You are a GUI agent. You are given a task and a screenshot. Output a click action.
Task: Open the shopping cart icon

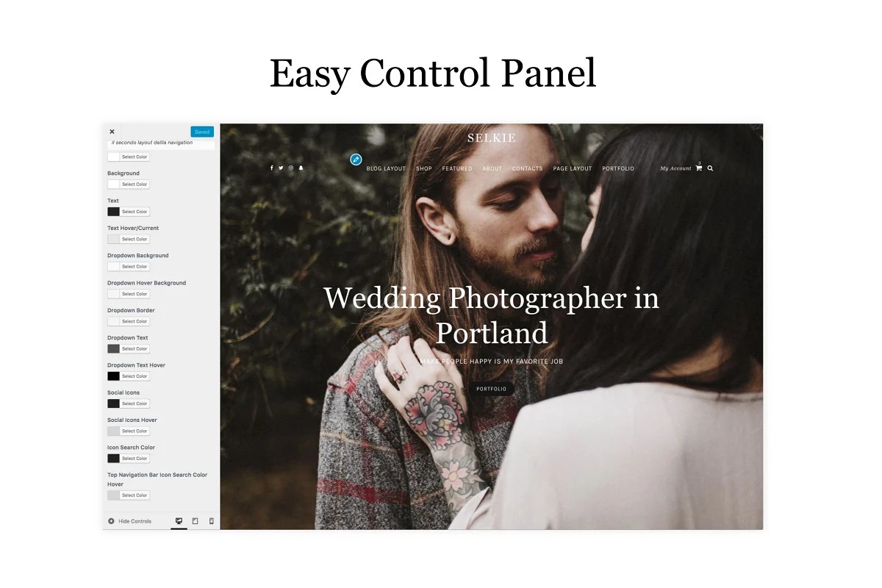(x=698, y=168)
